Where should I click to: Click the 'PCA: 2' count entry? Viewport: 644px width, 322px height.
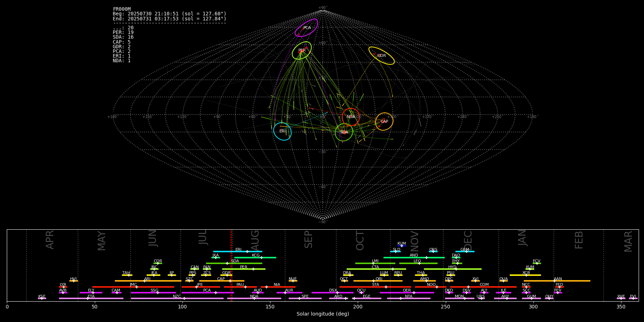(122, 52)
